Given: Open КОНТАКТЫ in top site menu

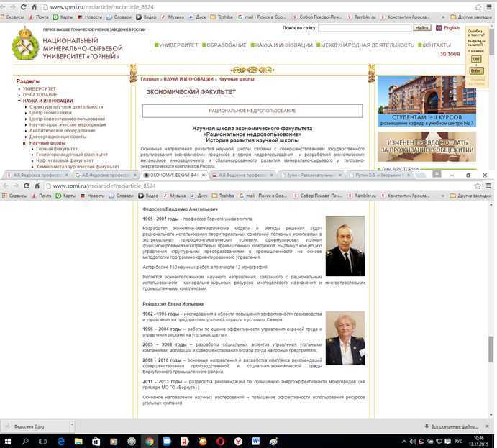Looking at the screenshot, I should [x=434, y=45].
